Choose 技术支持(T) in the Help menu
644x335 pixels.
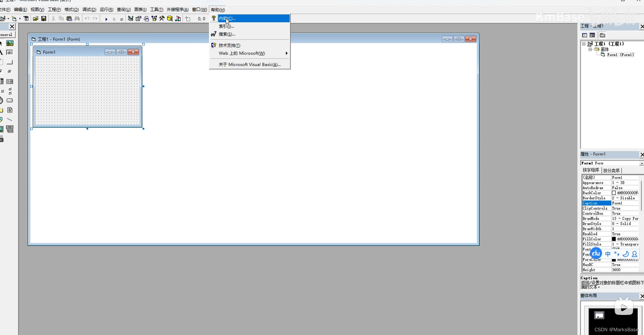pos(250,45)
